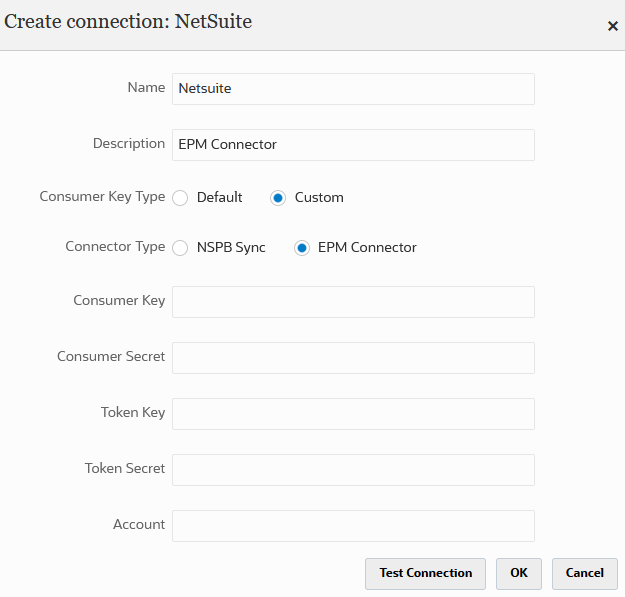Image resolution: width=625 pixels, height=597 pixels.
Task: Confirm the connection with OK
Action: click(518, 574)
